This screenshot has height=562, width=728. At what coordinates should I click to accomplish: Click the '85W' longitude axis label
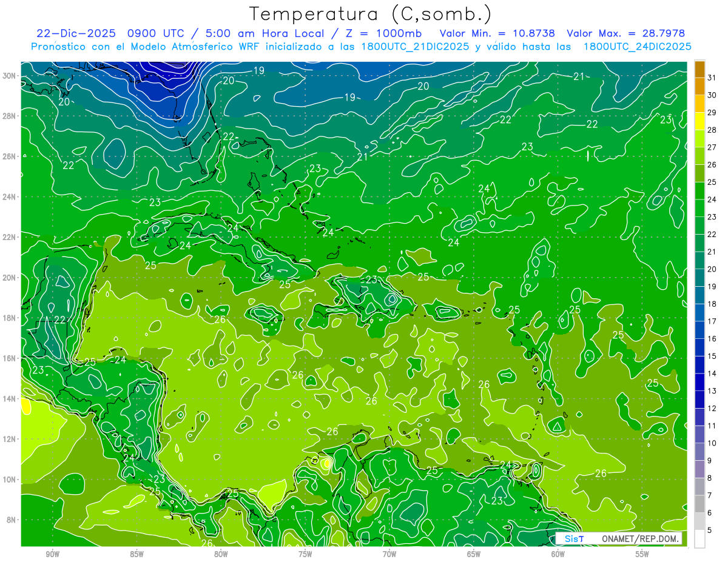[x=136, y=554]
